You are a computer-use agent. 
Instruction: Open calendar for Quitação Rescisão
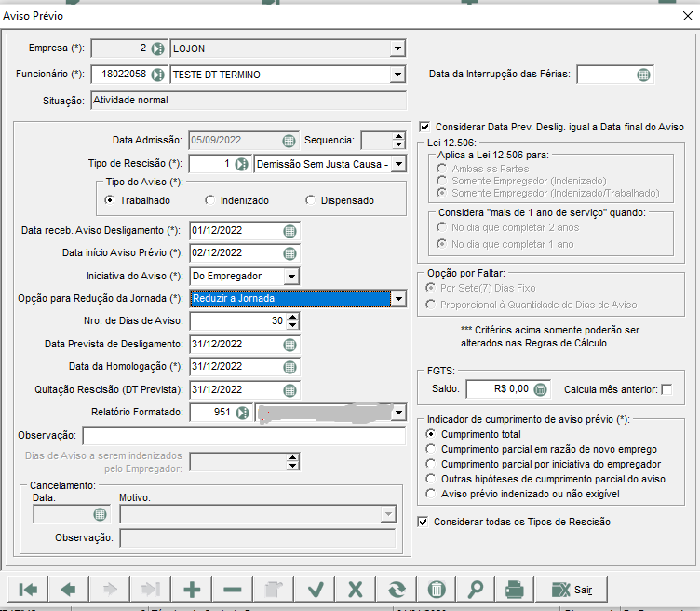tap(289, 390)
